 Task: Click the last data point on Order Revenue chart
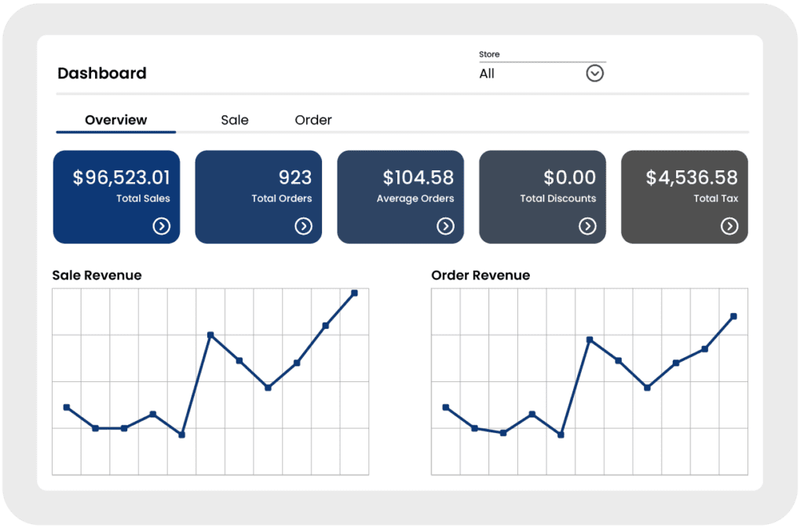[x=733, y=316]
